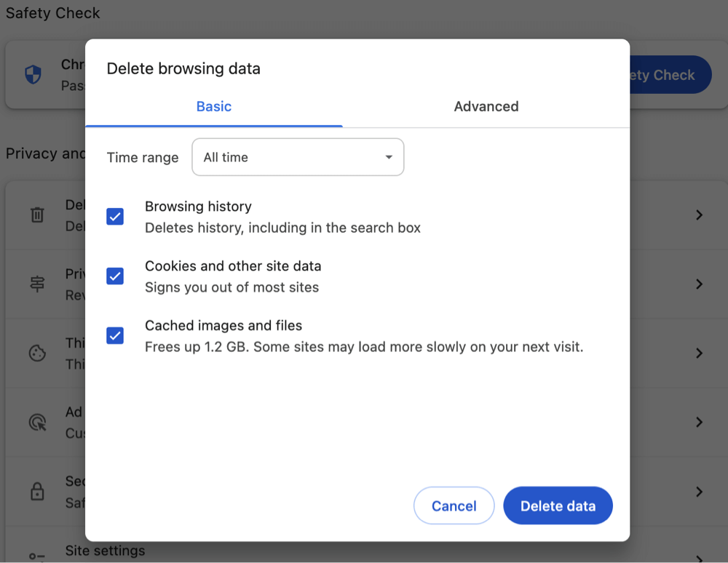Expand the Security settings row
This screenshot has height=563, width=728.
point(699,491)
